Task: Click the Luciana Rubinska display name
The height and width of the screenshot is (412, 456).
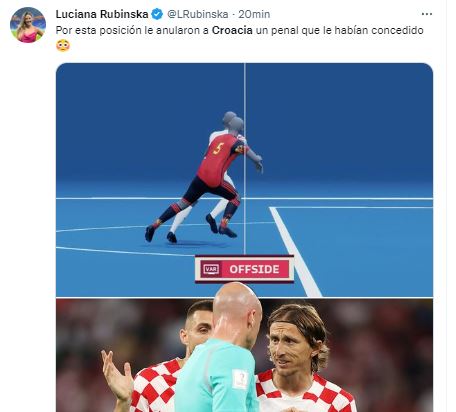Action: coord(102,14)
